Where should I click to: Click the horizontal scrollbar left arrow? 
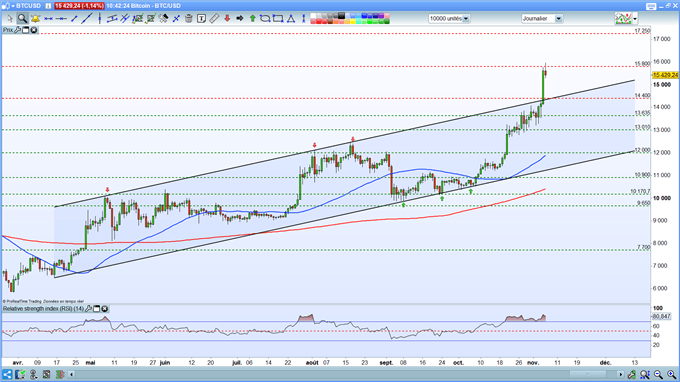[x=72, y=374]
